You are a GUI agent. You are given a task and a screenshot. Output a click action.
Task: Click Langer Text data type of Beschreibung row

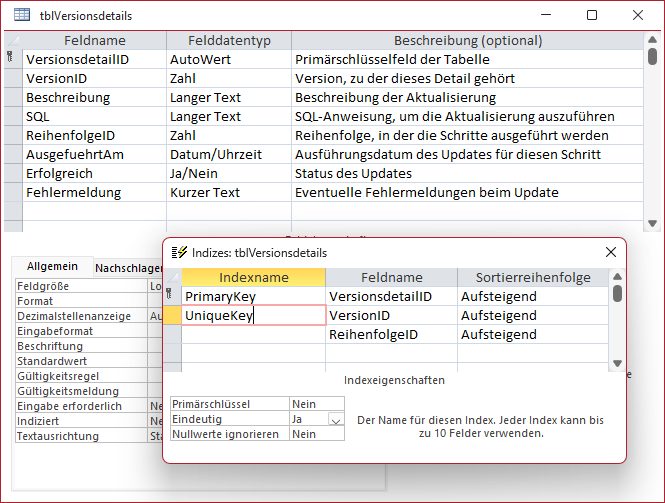point(229,98)
